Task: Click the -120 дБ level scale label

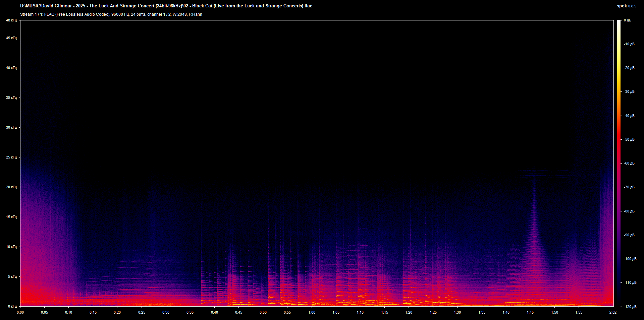Action: click(630, 307)
